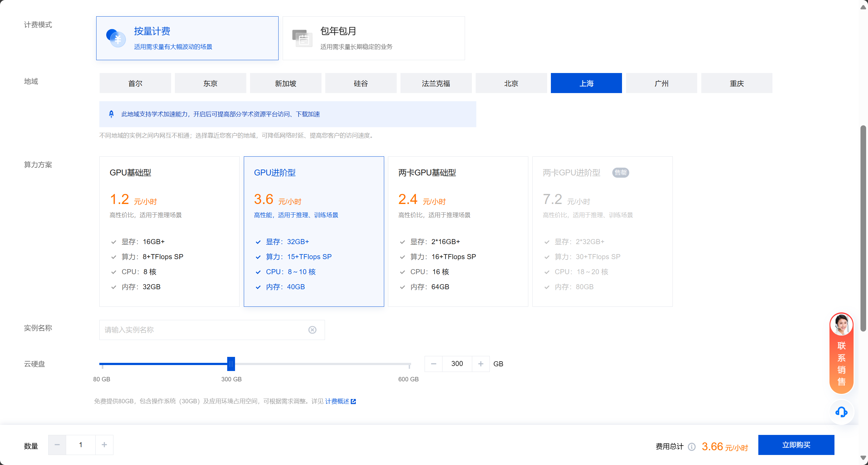Click the clear icon in instance name field
Screen dimensions: 868x465
click(x=312, y=330)
